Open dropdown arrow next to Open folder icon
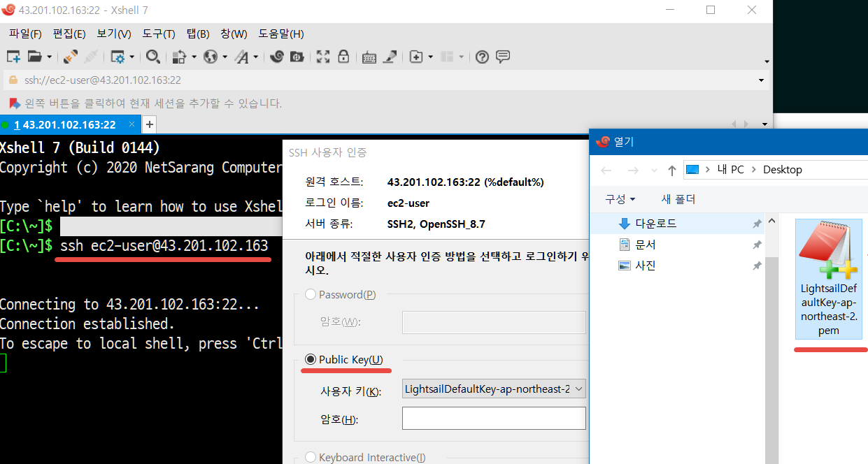Viewport: 868px width, 464px height. pyautogui.click(x=49, y=57)
